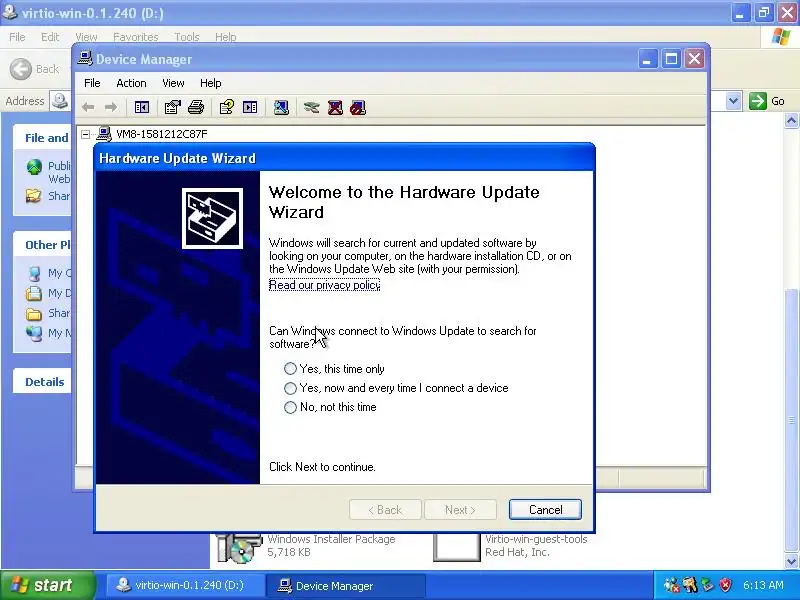Open the Device Manager Action menu
This screenshot has width=800, height=600.
coord(131,83)
